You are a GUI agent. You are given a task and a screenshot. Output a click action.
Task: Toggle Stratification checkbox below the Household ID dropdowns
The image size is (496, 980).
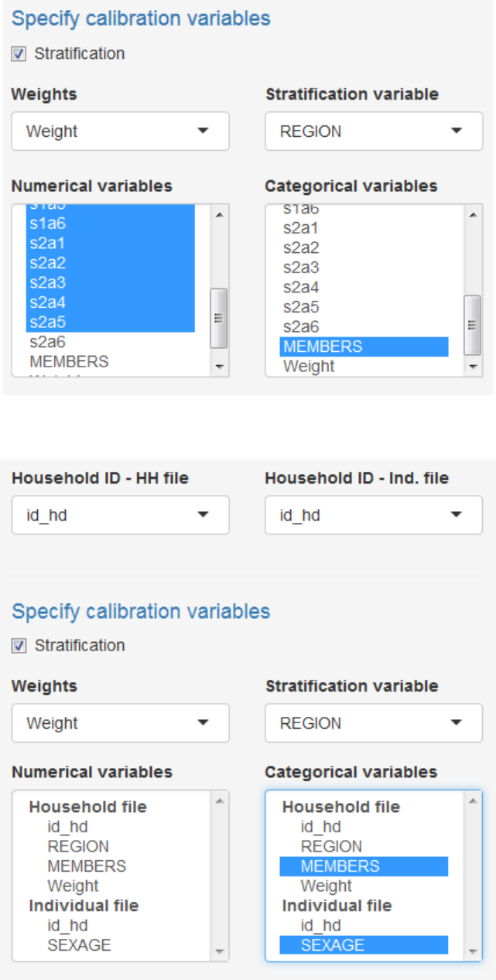[19, 646]
